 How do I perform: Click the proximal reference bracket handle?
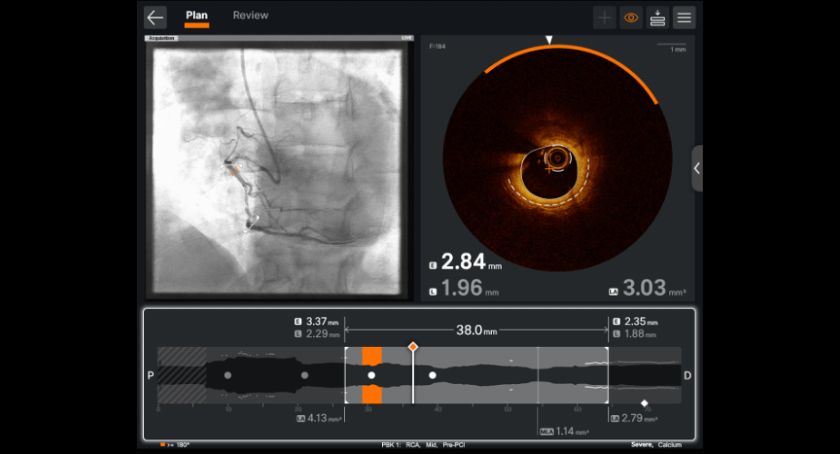click(346, 375)
